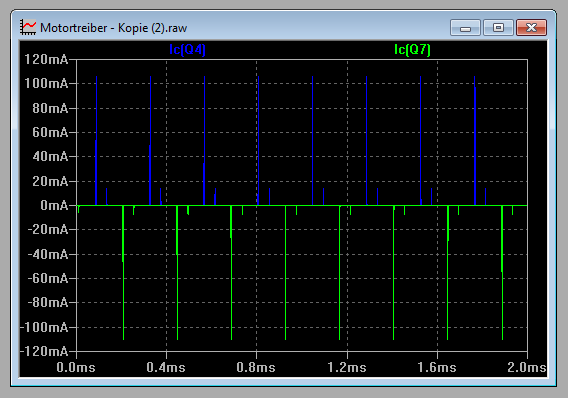The image size is (568, 398).
Task: Click the 100mA vertical axis label
Action: pos(46,83)
